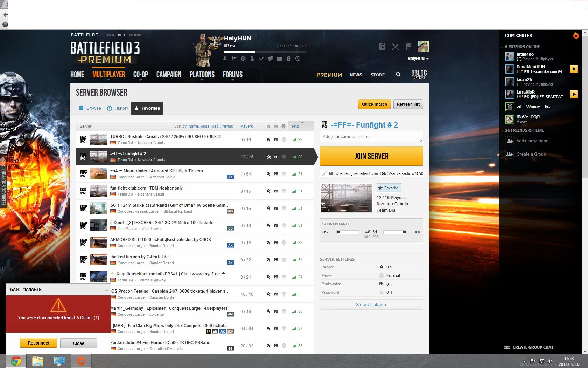Open the Control Panel taskbar icon

pos(59,361)
